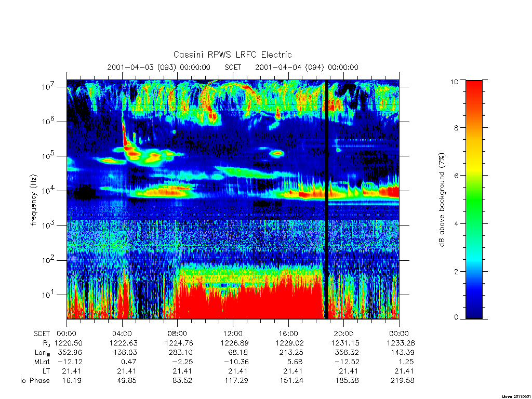
Task: Click the 'Lon' row label
Action: pos(43,353)
